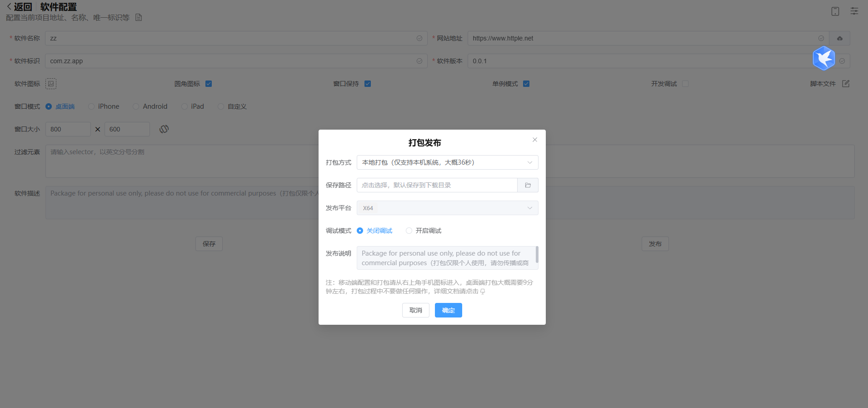This screenshot has height=408, width=868.
Task: Toggle the 单例模式 checkbox
Action: (x=526, y=84)
